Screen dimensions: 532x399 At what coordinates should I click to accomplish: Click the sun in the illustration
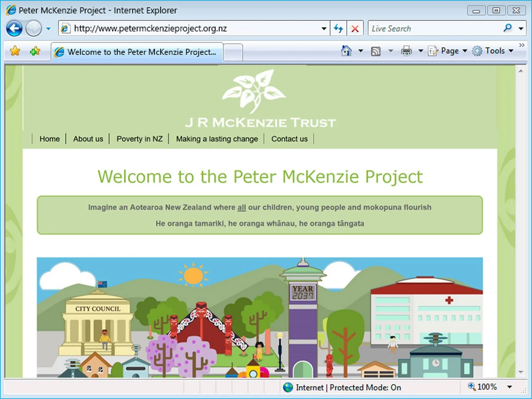click(194, 275)
